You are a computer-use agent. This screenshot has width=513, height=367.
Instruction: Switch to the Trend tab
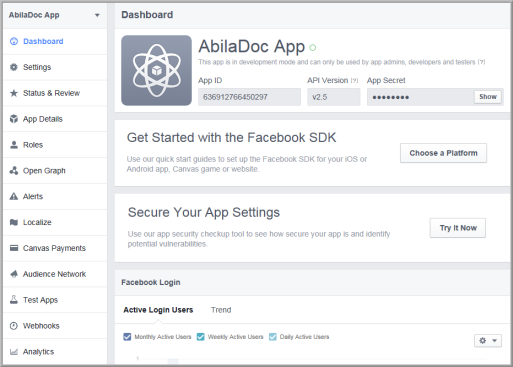click(x=221, y=310)
